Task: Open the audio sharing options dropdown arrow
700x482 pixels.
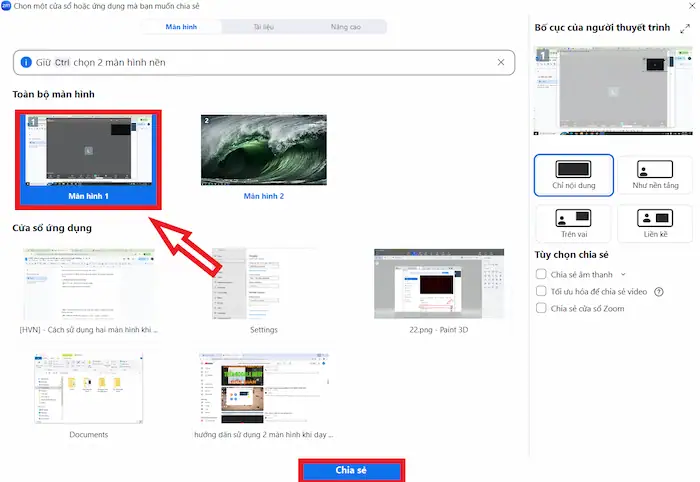Action: [624, 273]
